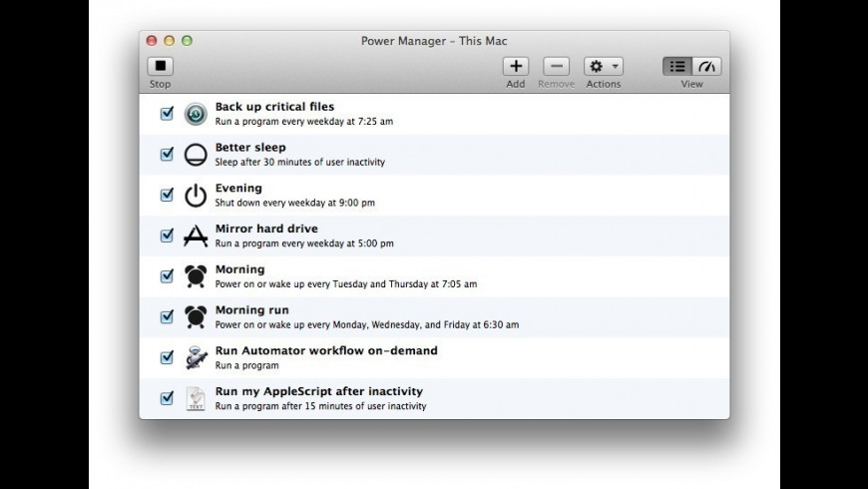Click the Mirror hard drive application icon

[196, 236]
